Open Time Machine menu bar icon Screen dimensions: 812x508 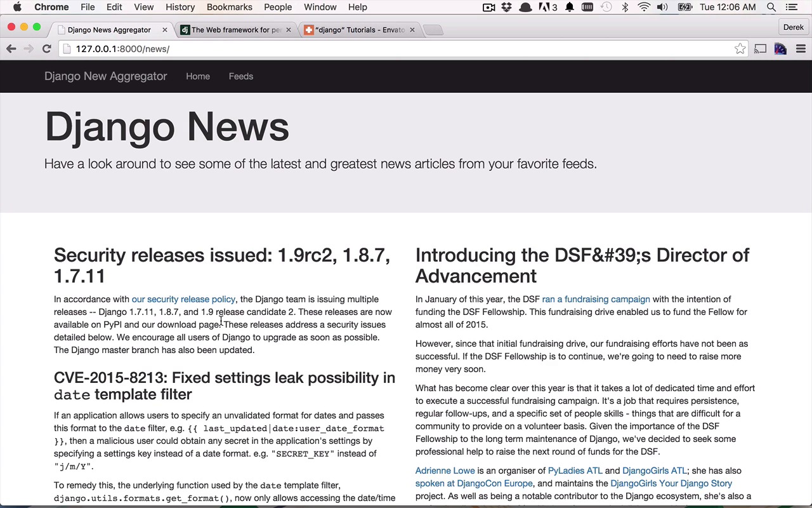click(606, 7)
